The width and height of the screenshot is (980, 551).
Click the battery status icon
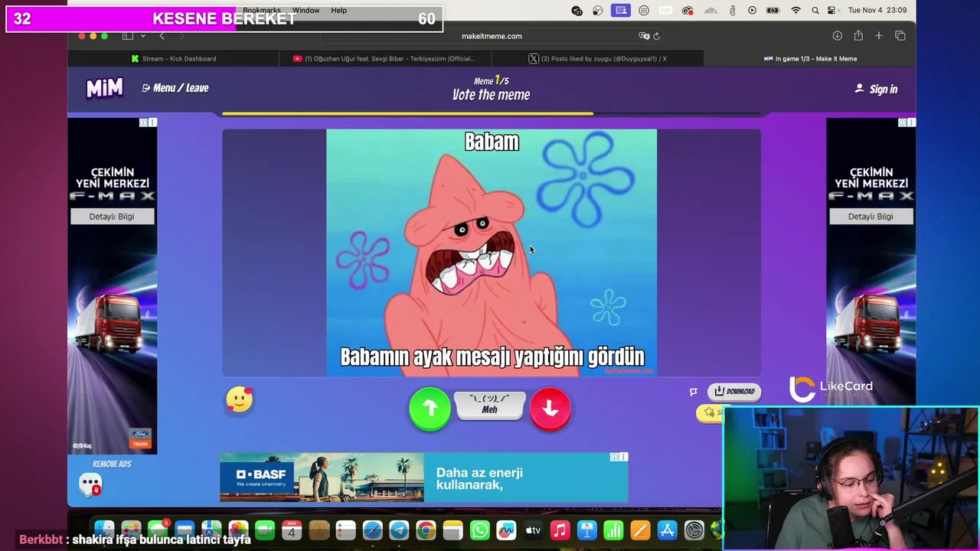pos(773,11)
